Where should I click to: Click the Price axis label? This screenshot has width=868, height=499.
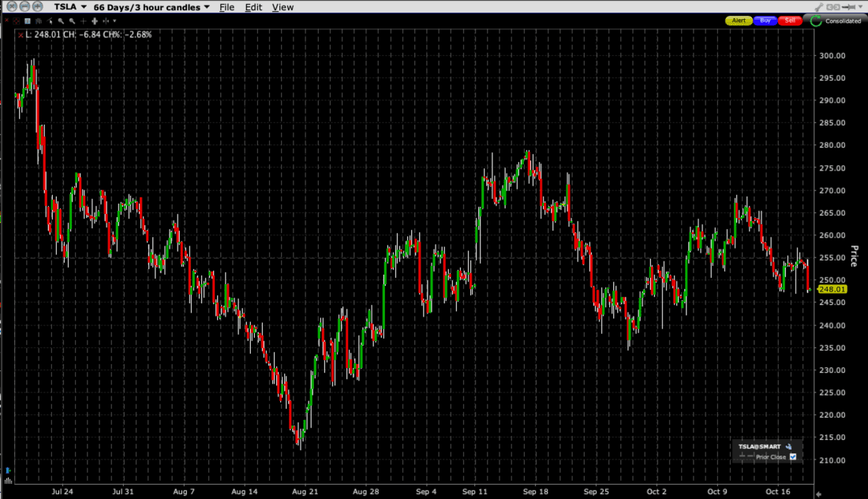(854, 256)
